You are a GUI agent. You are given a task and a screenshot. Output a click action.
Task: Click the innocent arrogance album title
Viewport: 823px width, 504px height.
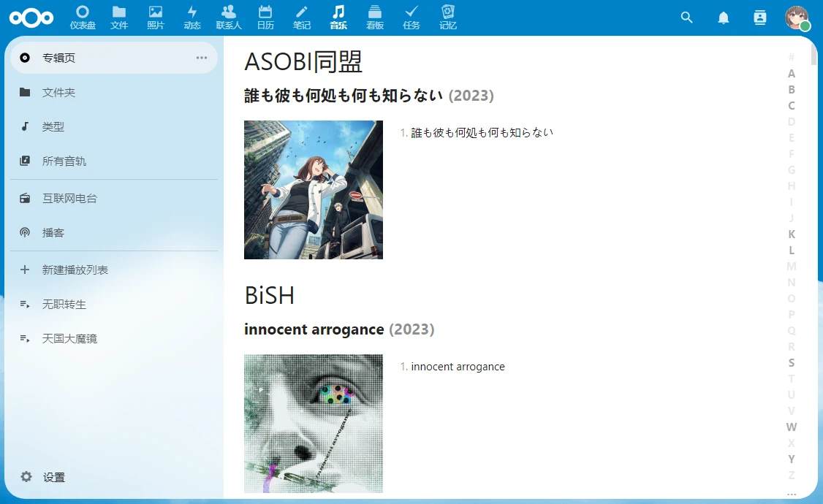click(339, 329)
